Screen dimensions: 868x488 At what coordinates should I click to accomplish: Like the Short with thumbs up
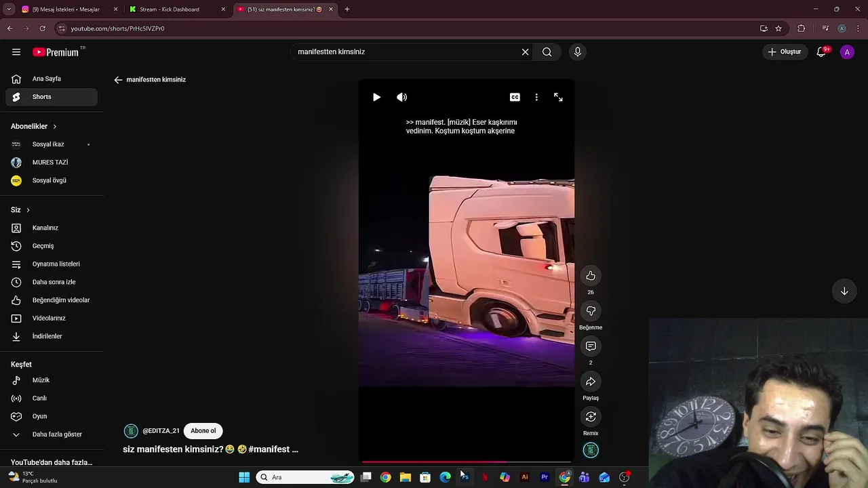[x=591, y=275]
